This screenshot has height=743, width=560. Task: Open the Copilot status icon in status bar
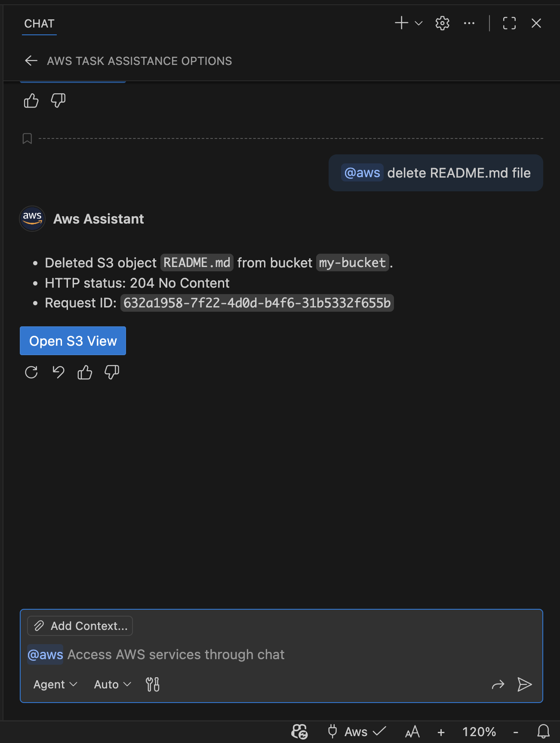tap(299, 731)
